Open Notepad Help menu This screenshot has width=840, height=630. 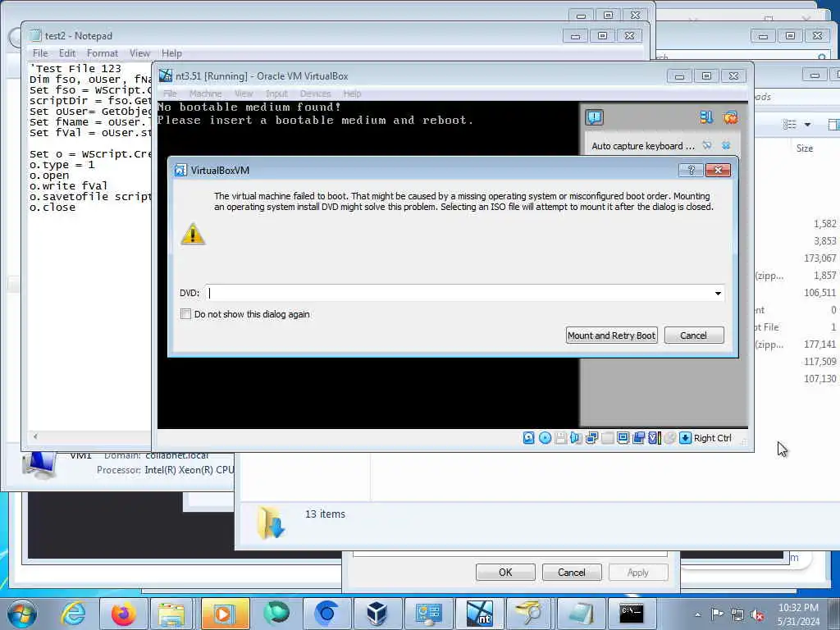tap(171, 53)
